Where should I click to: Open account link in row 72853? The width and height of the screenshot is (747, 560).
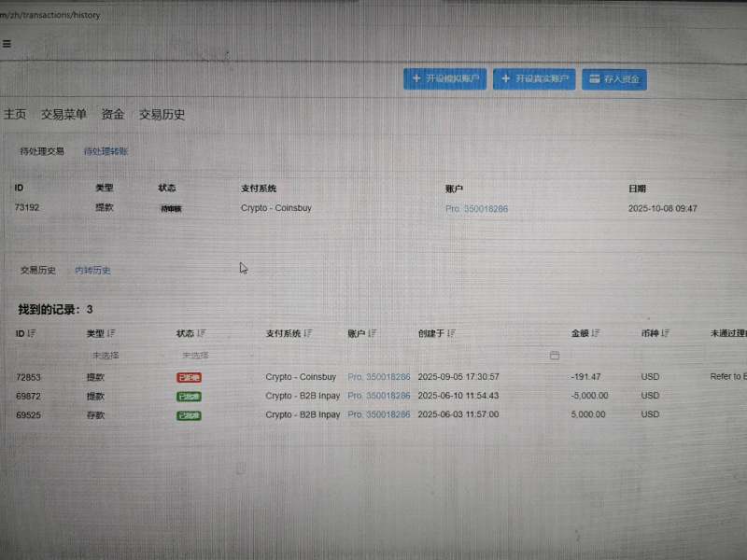coord(379,377)
